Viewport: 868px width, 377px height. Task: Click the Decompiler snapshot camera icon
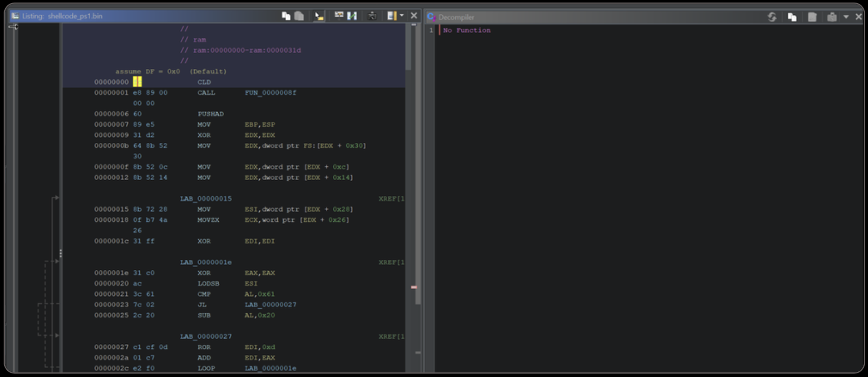832,17
